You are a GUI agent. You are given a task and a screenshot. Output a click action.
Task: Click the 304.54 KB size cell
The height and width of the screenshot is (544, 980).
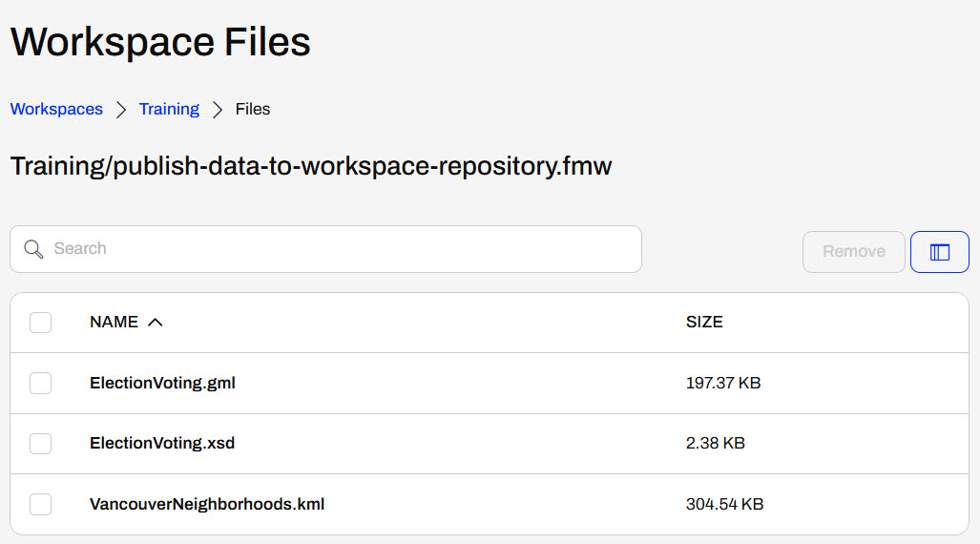point(724,504)
